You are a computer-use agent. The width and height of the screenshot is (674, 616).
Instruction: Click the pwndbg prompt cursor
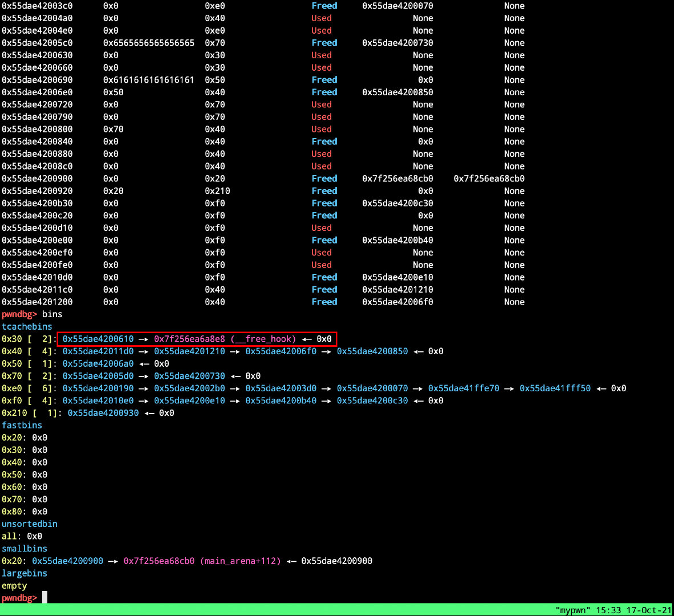click(x=44, y=598)
